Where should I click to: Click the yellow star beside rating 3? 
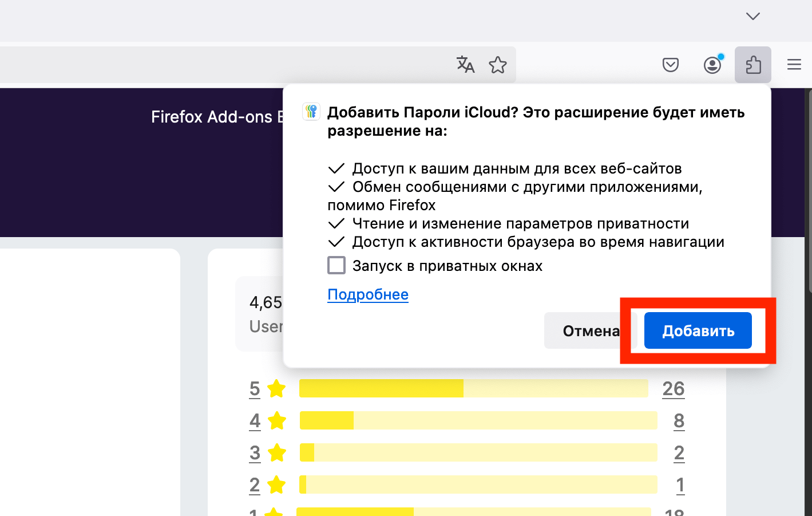pyautogui.click(x=276, y=453)
